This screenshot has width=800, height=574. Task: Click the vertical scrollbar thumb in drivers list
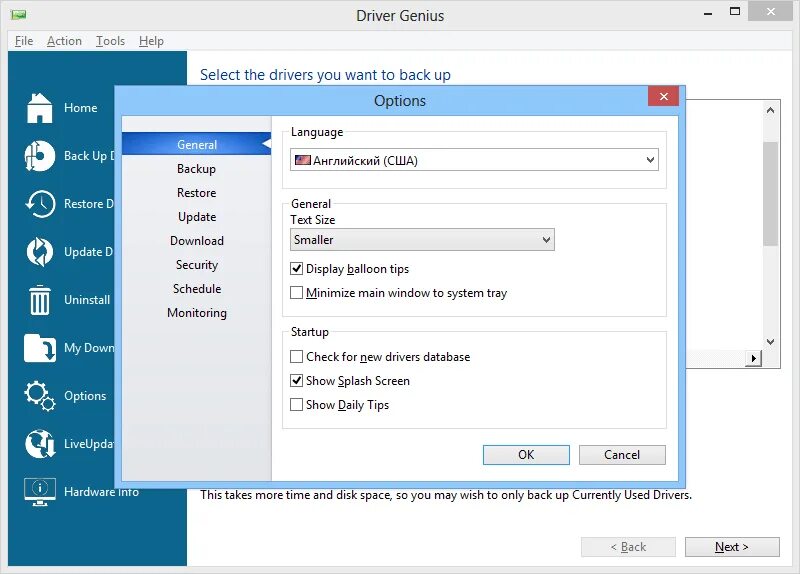pos(770,193)
